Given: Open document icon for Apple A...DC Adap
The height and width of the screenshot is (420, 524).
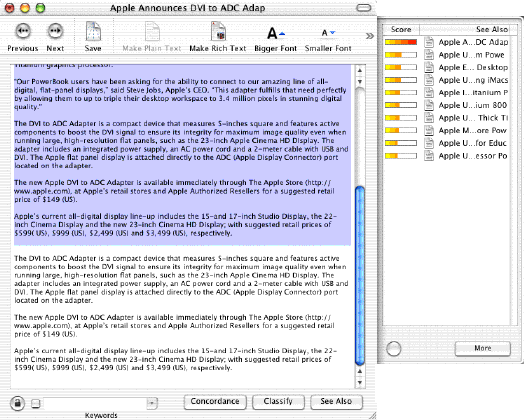Looking at the screenshot, I should (429, 42).
